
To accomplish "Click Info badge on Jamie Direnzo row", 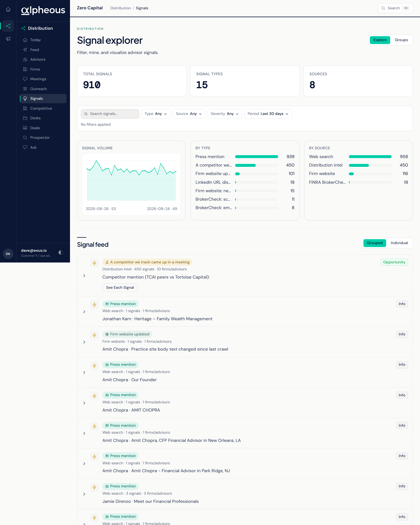I will point(402,486).
